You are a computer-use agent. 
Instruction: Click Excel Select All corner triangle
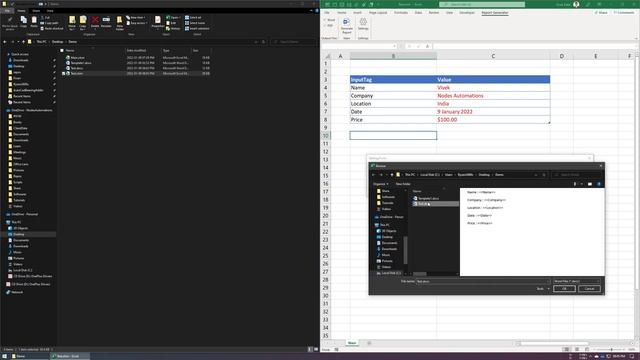coord(327,56)
